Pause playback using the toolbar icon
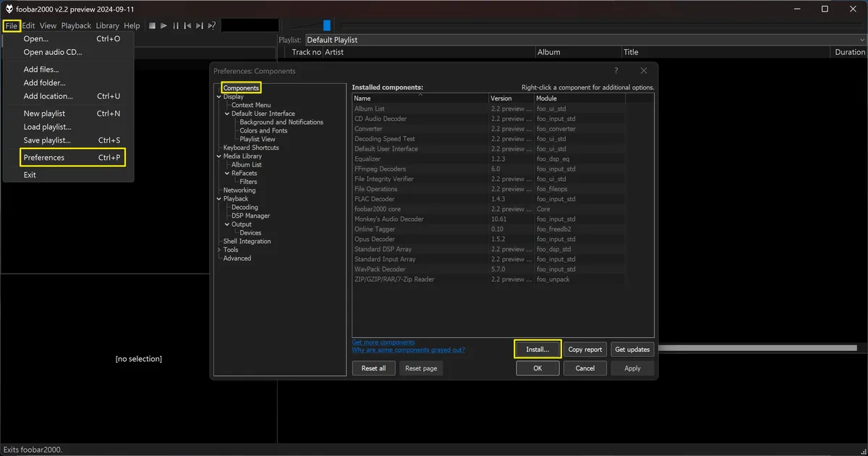This screenshot has width=868, height=456. pos(176,25)
